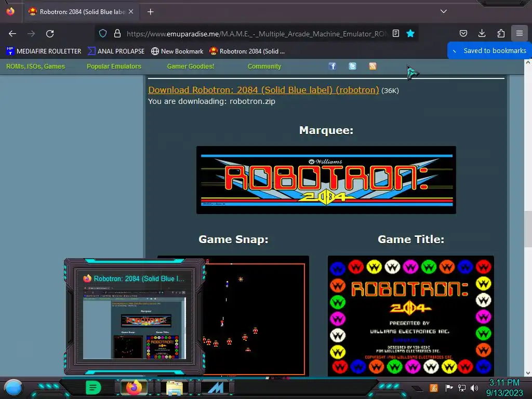
Task: Go back to the previous page
Action: pyautogui.click(x=12, y=34)
